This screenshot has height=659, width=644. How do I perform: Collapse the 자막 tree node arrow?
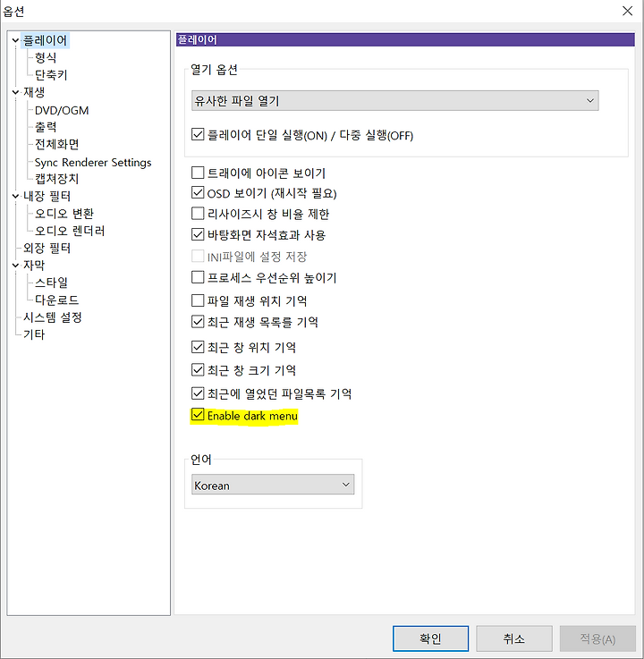(x=15, y=266)
